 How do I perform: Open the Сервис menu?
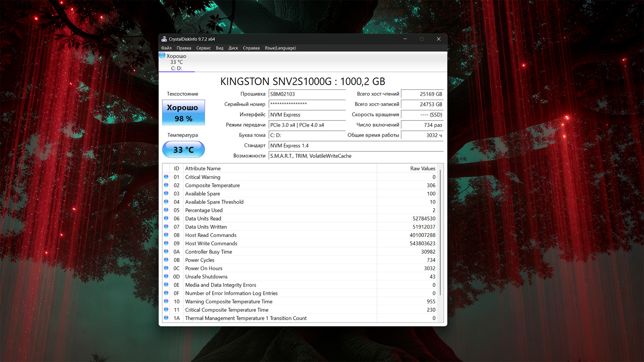(203, 48)
